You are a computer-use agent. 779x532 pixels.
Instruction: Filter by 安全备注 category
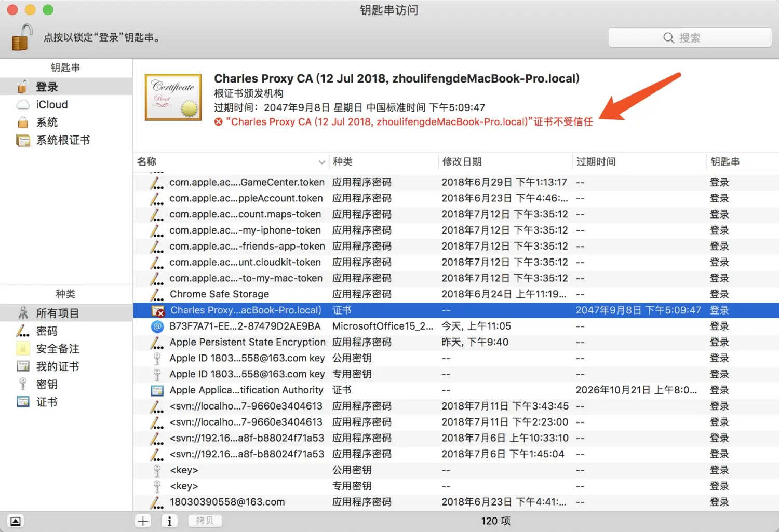(66, 349)
